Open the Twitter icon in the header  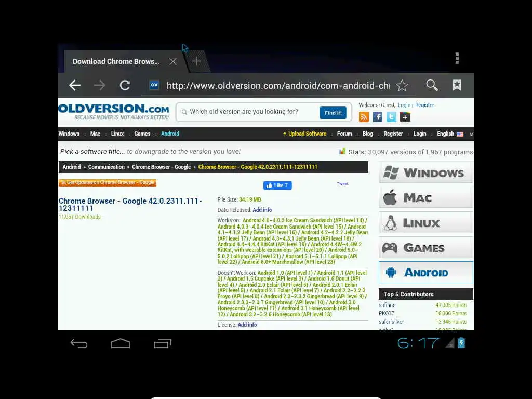[391, 117]
